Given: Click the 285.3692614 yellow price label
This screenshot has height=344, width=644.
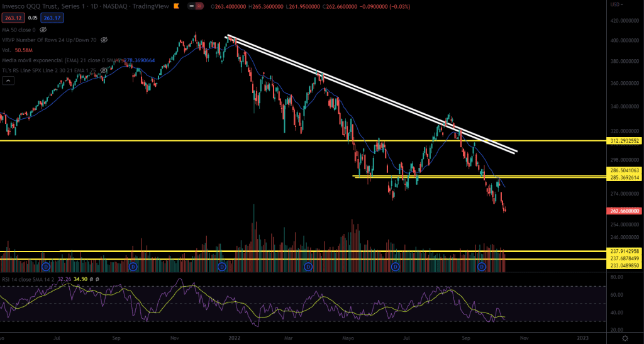Looking at the screenshot, I should pyautogui.click(x=625, y=177).
